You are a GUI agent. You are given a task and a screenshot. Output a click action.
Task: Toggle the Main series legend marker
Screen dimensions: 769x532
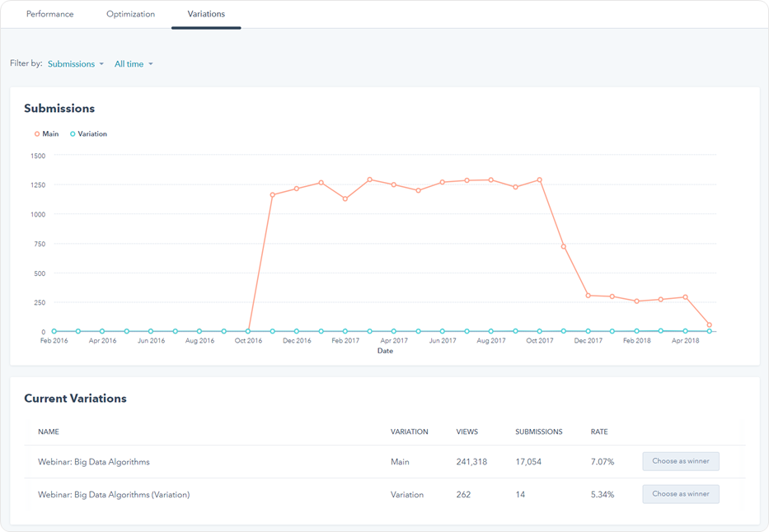(37, 134)
